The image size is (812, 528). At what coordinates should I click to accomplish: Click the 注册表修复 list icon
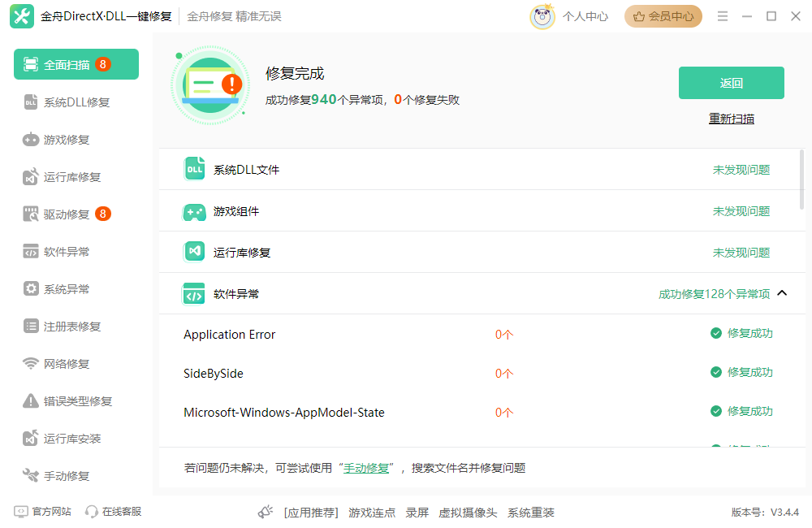pos(31,326)
